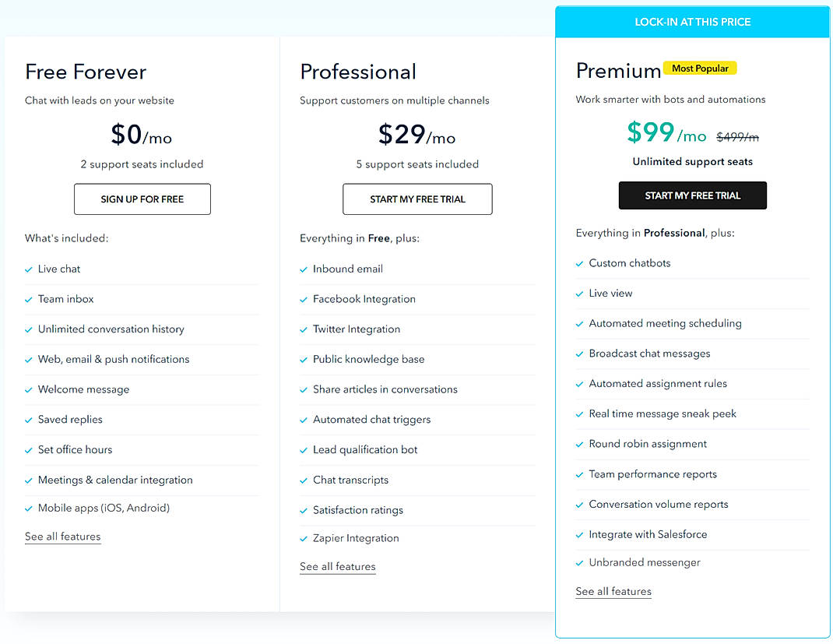The width and height of the screenshot is (833, 644).
Task: Click the SIGN UP FOR FREE button
Action: (x=142, y=199)
